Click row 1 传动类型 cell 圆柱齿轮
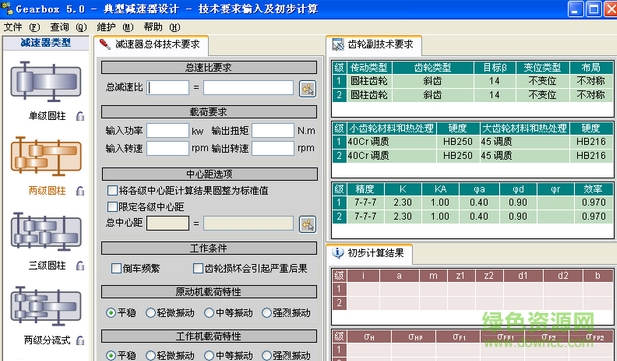 (x=369, y=81)
